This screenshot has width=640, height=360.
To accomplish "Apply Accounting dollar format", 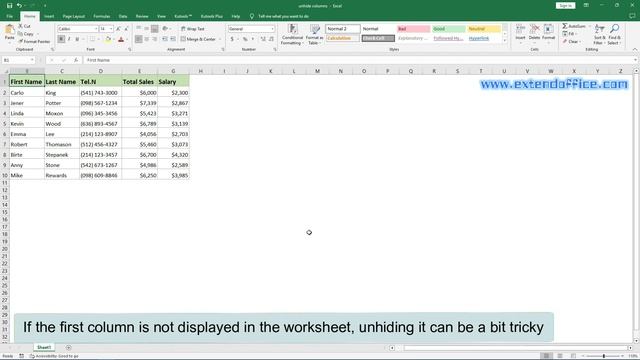I will pos(232,39).
